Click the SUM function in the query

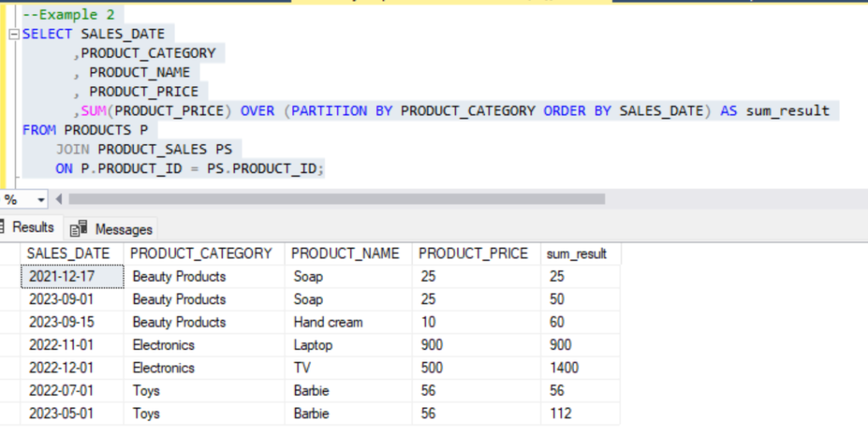point(95,111)
